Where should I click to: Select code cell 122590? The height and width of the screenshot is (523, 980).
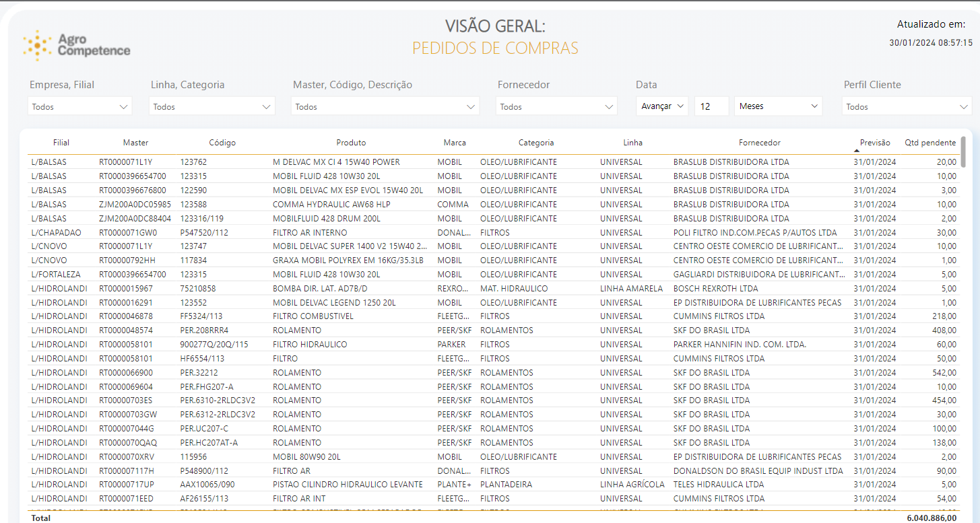click(x=193, y=190)
